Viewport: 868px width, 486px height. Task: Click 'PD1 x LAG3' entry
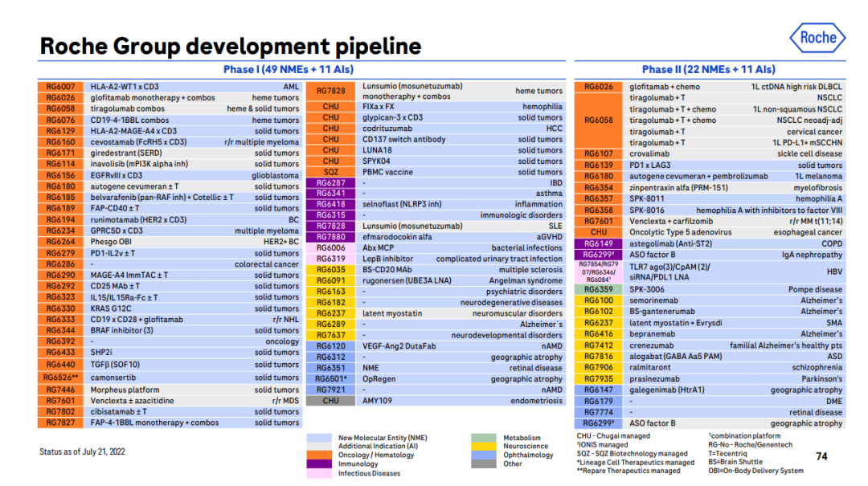tap(650, 165)
